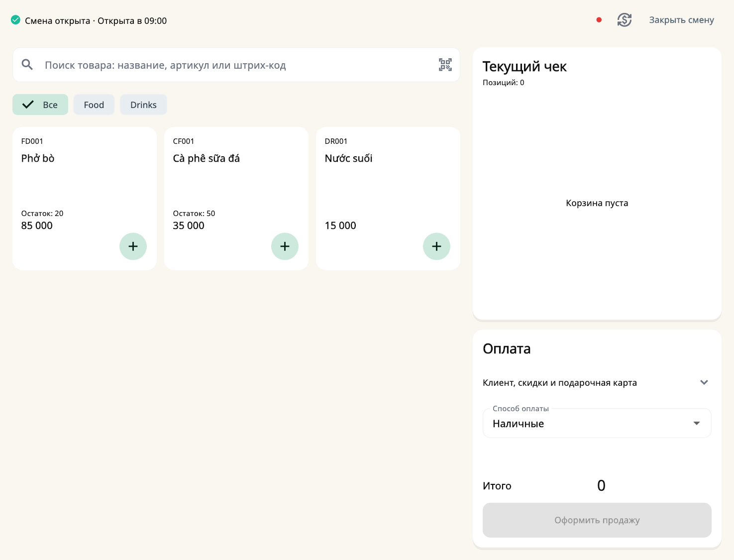Add Cà phê sữa đá to cart
Image resolution: width=734 pixels, height=560 pixels.
pyautogui.click(x=285, y=246)
